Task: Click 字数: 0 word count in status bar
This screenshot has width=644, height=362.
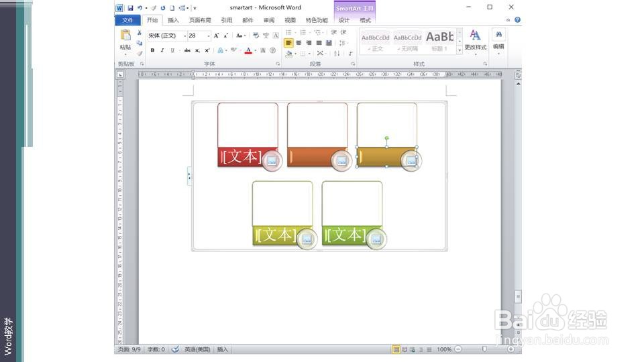Action: tap(156, 349)
